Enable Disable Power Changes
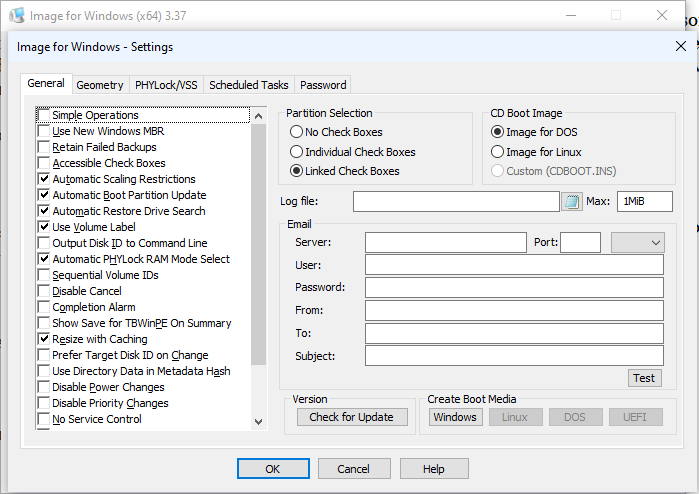The height and width of the screenshot is (494, 699). click(x=44, y=387)
